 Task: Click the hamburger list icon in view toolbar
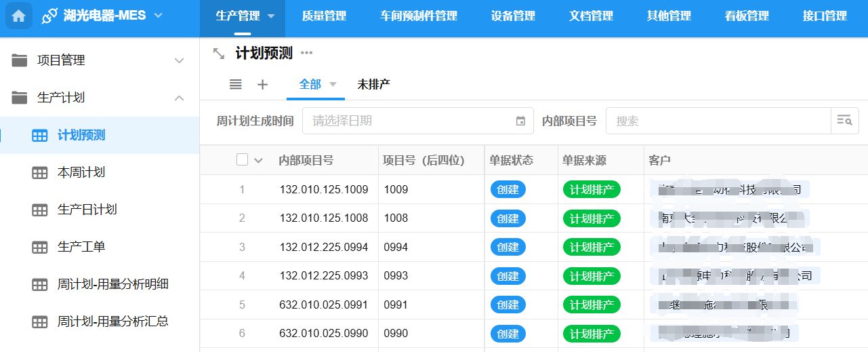pos(235,85)
